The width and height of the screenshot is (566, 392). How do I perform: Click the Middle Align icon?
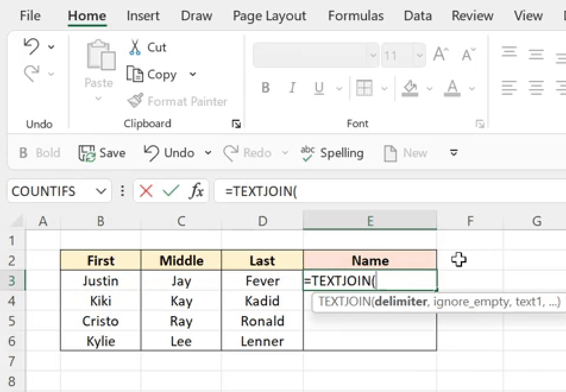click(536, 55)
